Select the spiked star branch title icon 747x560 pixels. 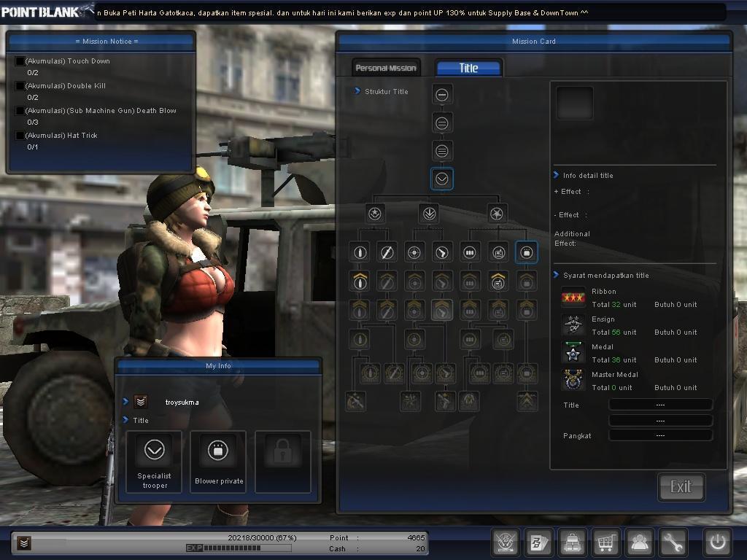pyautogui.click(x=497, y=214)
